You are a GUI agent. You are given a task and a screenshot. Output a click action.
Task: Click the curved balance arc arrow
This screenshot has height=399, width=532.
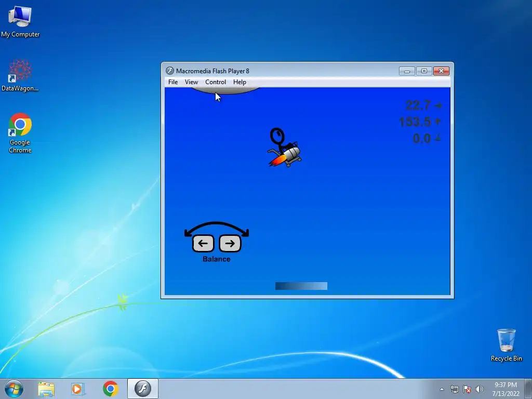pyautogui.click(x=217, y=229)
